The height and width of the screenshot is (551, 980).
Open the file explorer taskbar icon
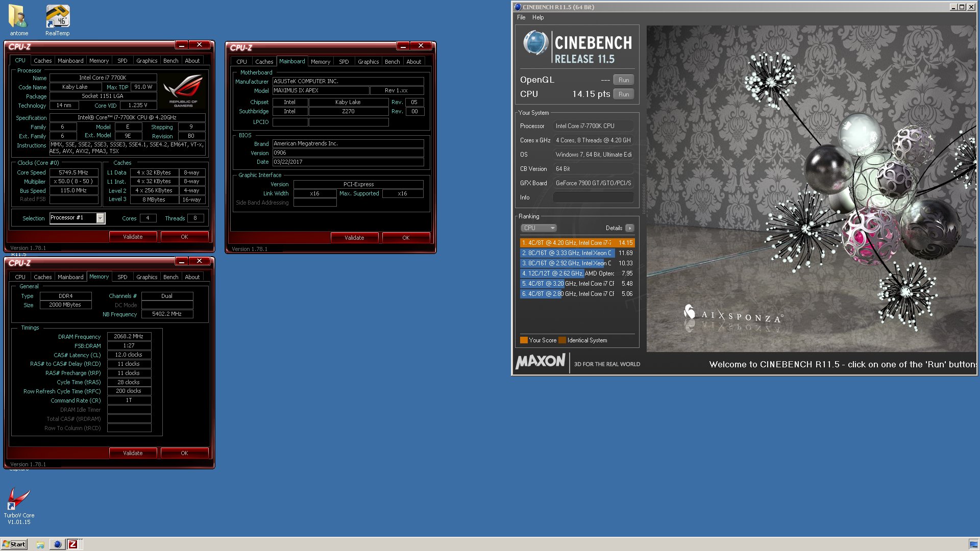coord(40,544)
